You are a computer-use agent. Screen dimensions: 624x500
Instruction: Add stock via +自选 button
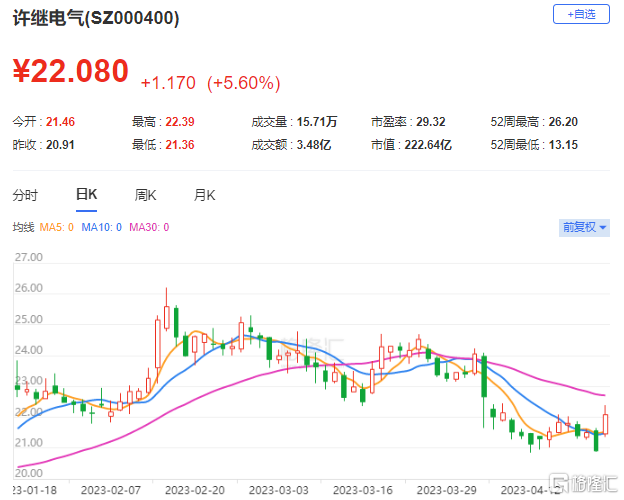pyautogui.click(x=581, y=14)
